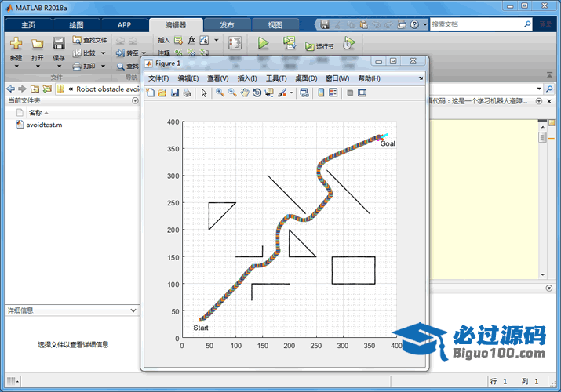Switch to the 绘图 ribbon tab
Viewport: 561px width, 392px height.
coord(75,25)
